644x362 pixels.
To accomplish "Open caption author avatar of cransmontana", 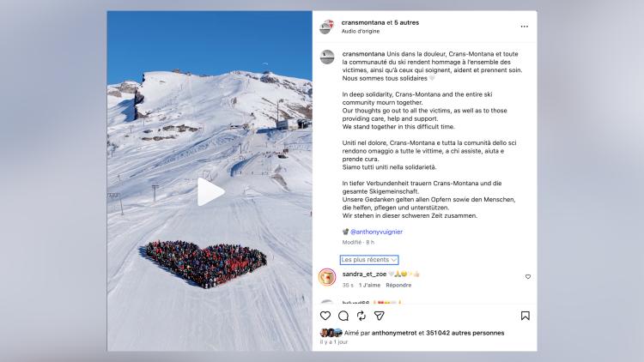I will pos(327,57).
